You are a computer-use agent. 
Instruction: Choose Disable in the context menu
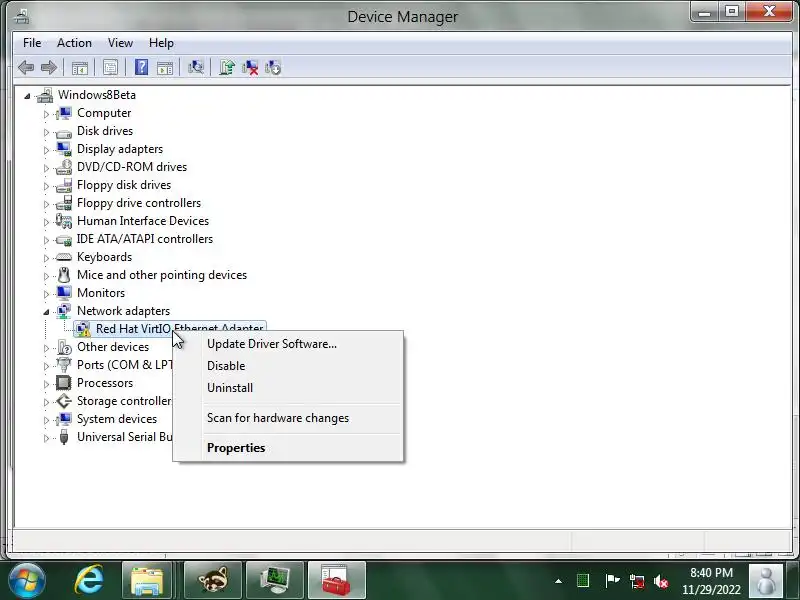[288, 366]
